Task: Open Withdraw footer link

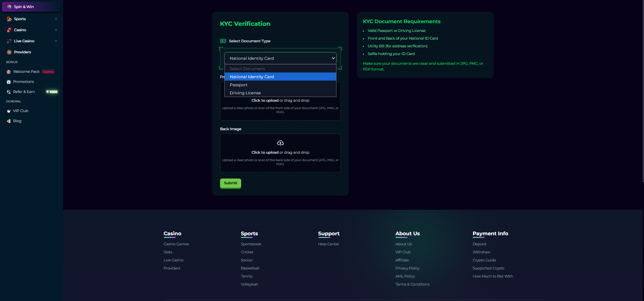Action: [x=481, y=252]
